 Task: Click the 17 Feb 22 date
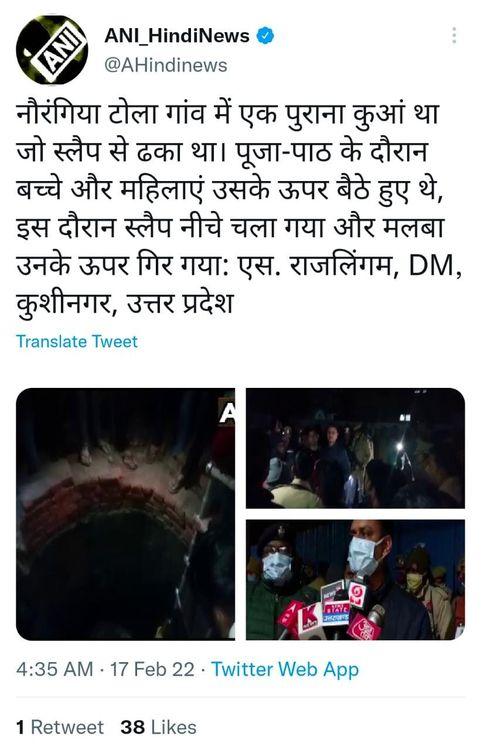coord(153,669)
